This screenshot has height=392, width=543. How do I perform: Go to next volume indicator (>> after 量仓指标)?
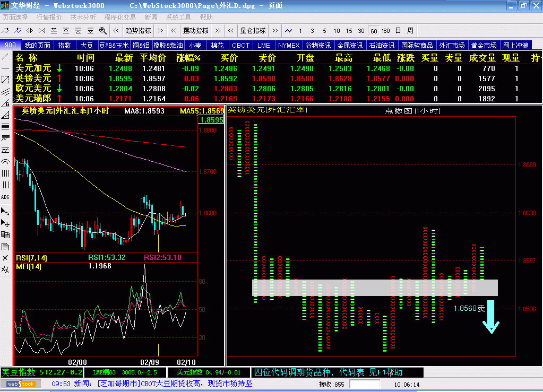coord(275,31)
